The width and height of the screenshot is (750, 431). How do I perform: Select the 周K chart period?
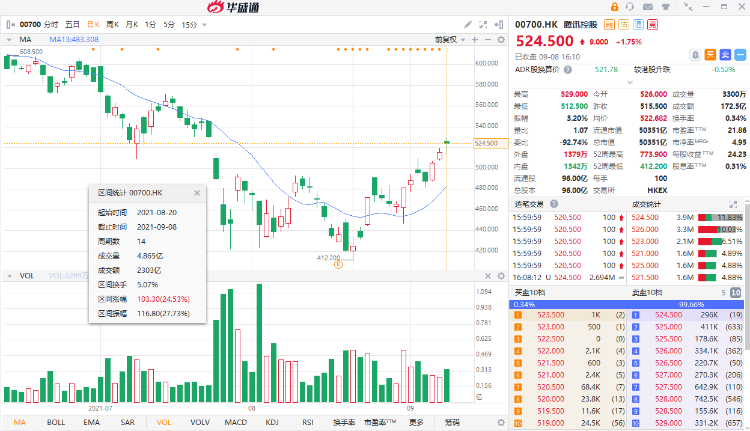[x=112, y=24]
